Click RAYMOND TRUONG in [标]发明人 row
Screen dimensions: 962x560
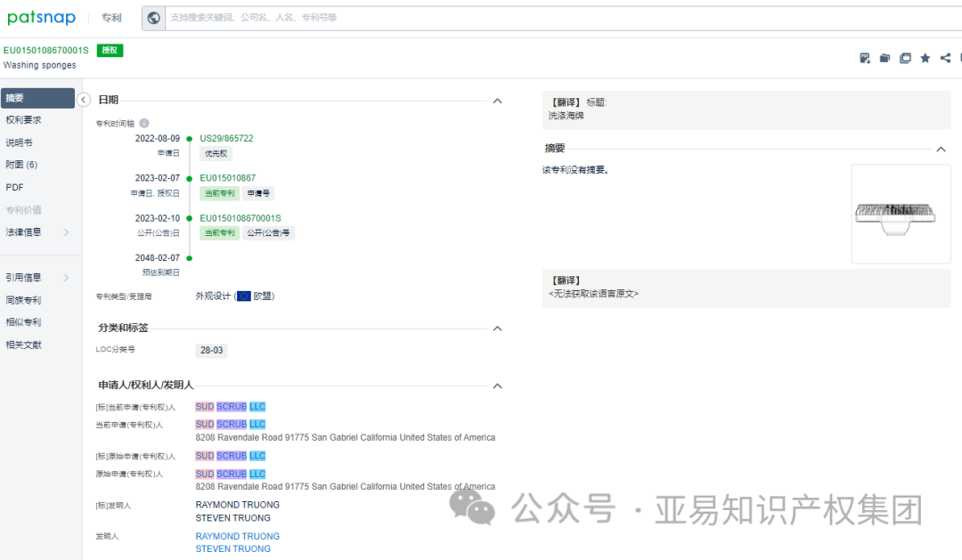238,505
